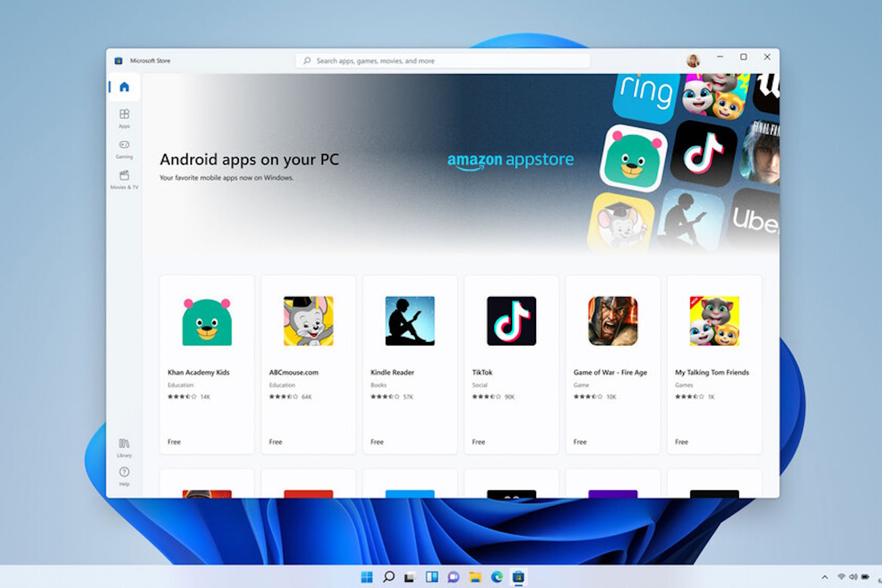Open the Windows Start menu
Image resolution: width=882 pixels, height=588 pixels.
tap(366, 576)
